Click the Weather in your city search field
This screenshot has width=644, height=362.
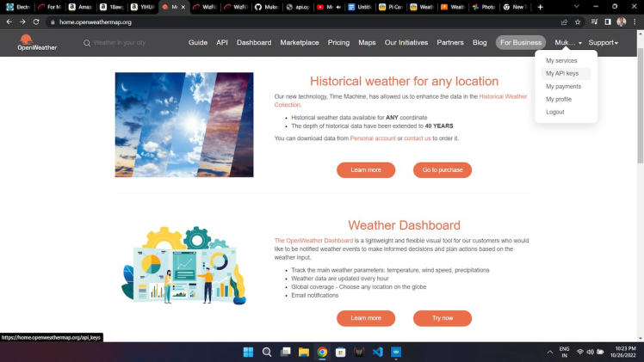click(x=119, y=43)
